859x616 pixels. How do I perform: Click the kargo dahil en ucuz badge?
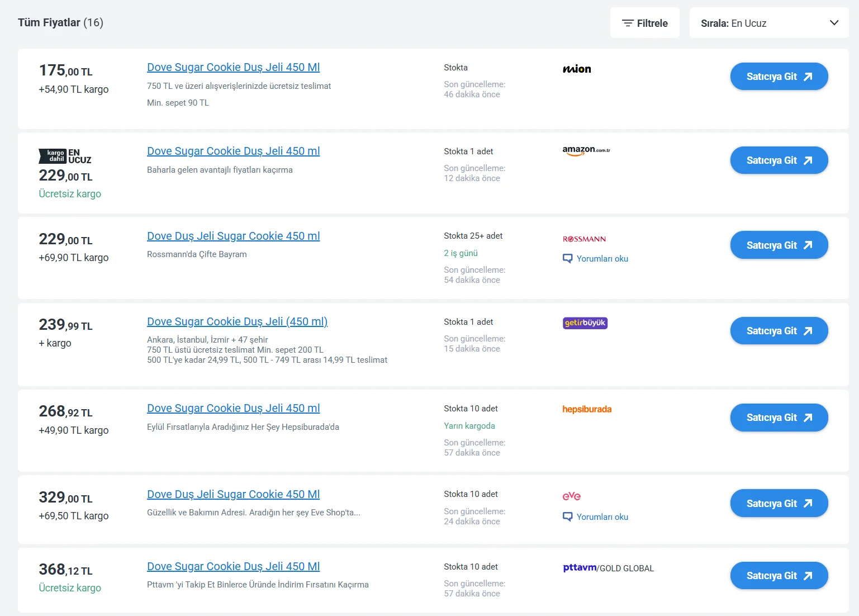point(65,156)
